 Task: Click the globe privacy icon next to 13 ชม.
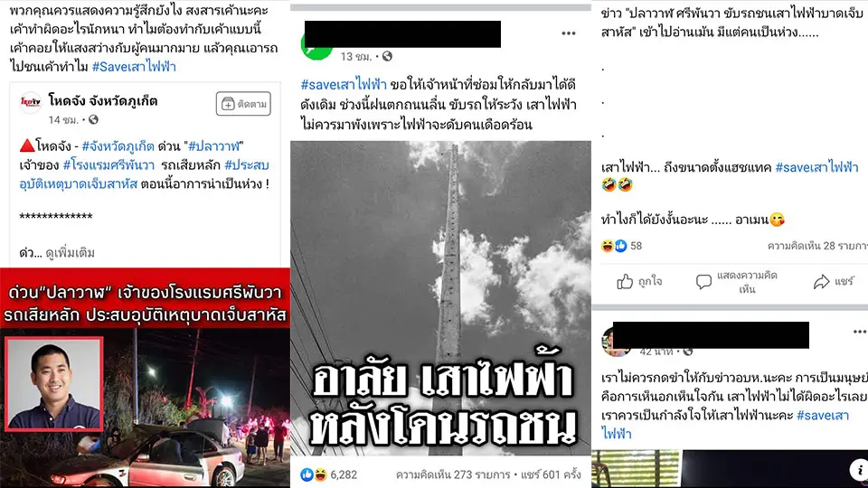pyautogui.click(x=388, y=56)
